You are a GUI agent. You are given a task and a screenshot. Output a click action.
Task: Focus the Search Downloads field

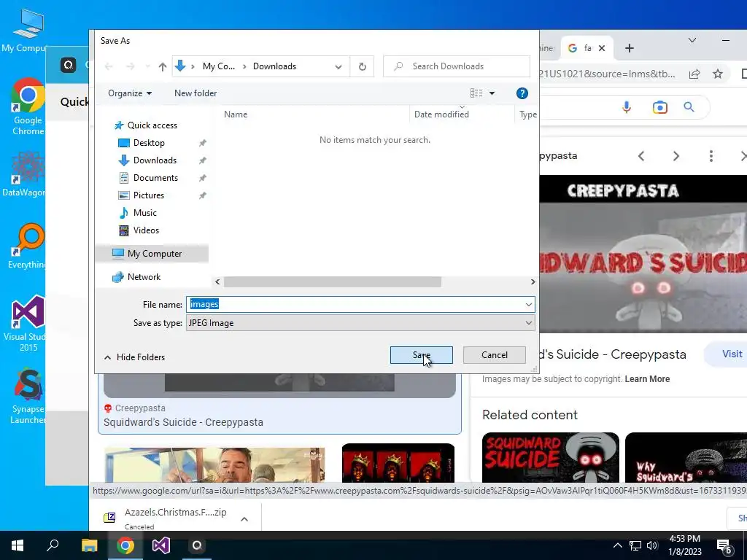pyautogui.click(x=457, y=66)
